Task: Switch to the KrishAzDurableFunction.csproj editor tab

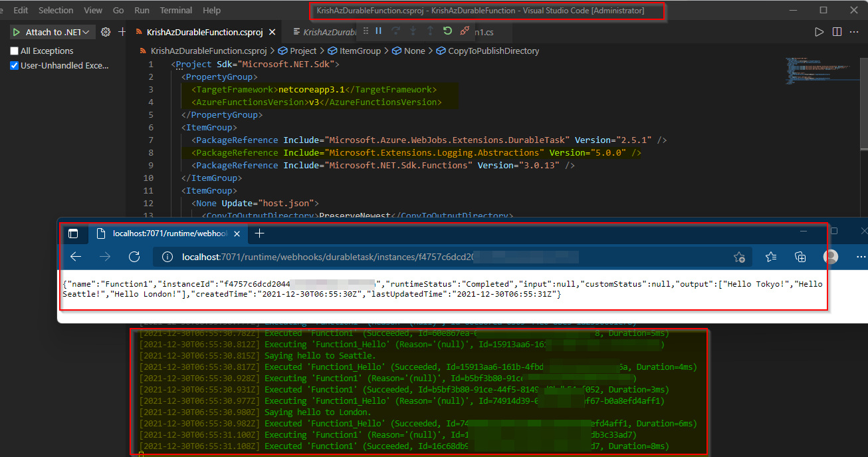Action: [x=204, y=32]
